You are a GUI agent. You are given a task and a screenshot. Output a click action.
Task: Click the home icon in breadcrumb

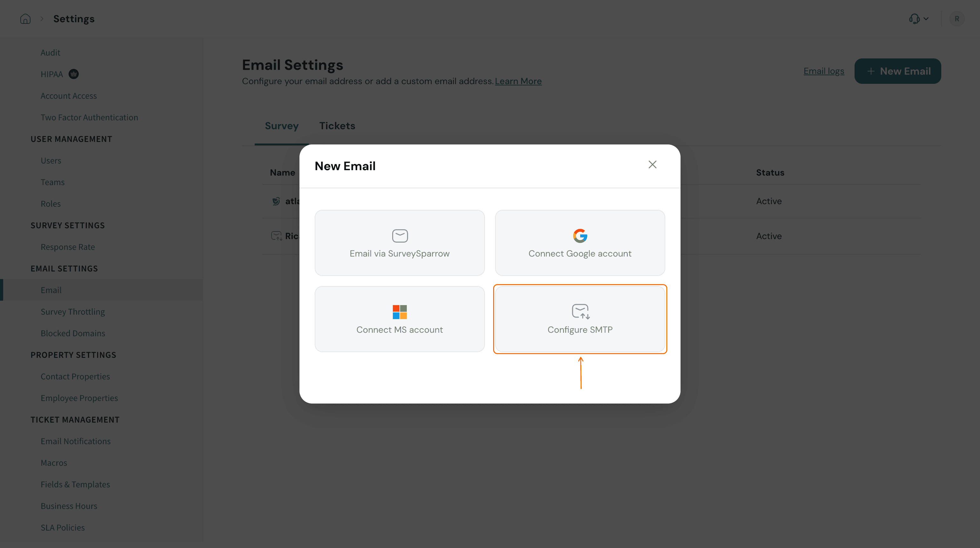pos(25,19)
